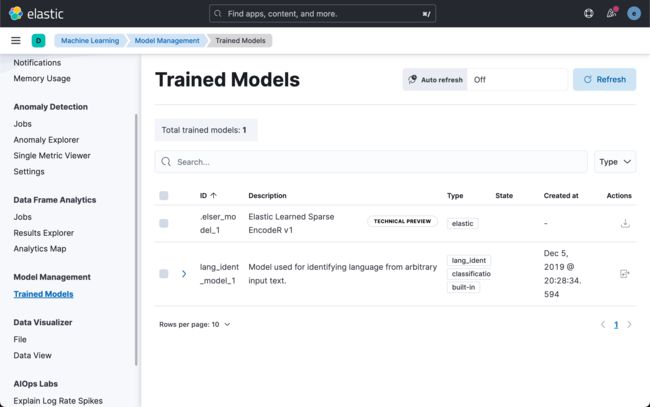The height and width of the screenshot is (407, 650).
Task: Open the Type filter dropdown
Action: 615,162
